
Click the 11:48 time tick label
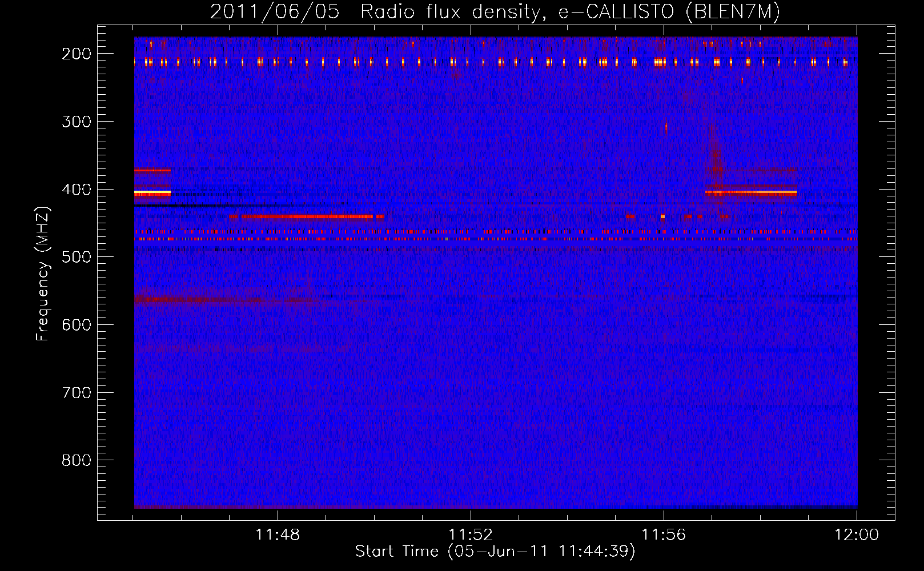278,535
